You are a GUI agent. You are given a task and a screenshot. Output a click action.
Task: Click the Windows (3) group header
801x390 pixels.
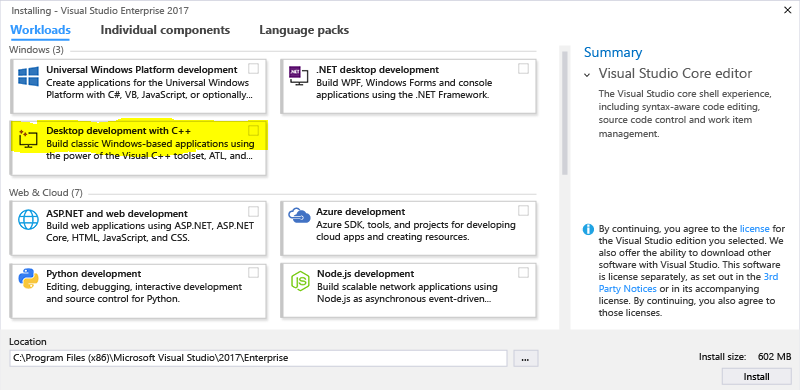[36, 50]
